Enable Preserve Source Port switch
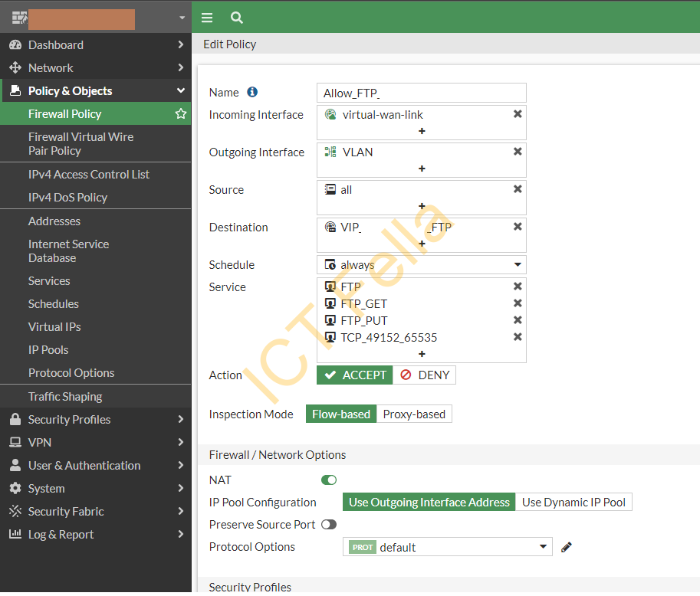700x596 pixels. point(329,525)
